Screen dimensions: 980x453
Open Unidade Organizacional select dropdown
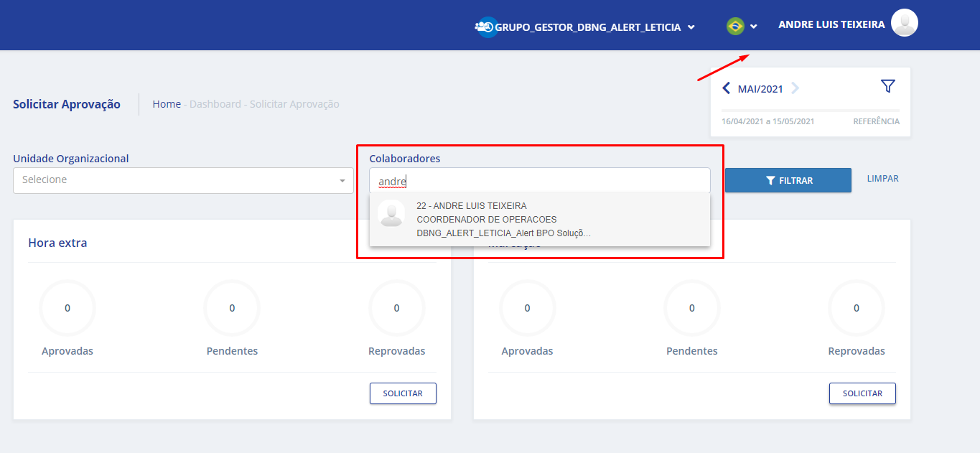pos(183,180)
